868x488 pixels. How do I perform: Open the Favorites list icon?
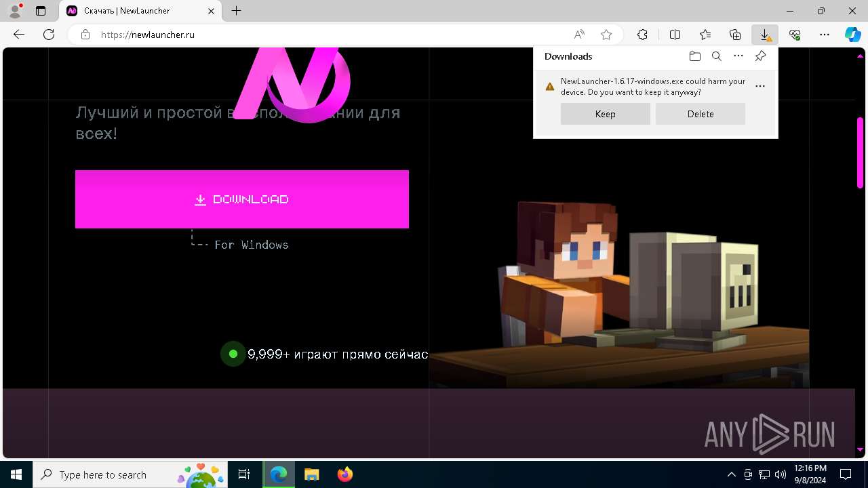point(705,35)
